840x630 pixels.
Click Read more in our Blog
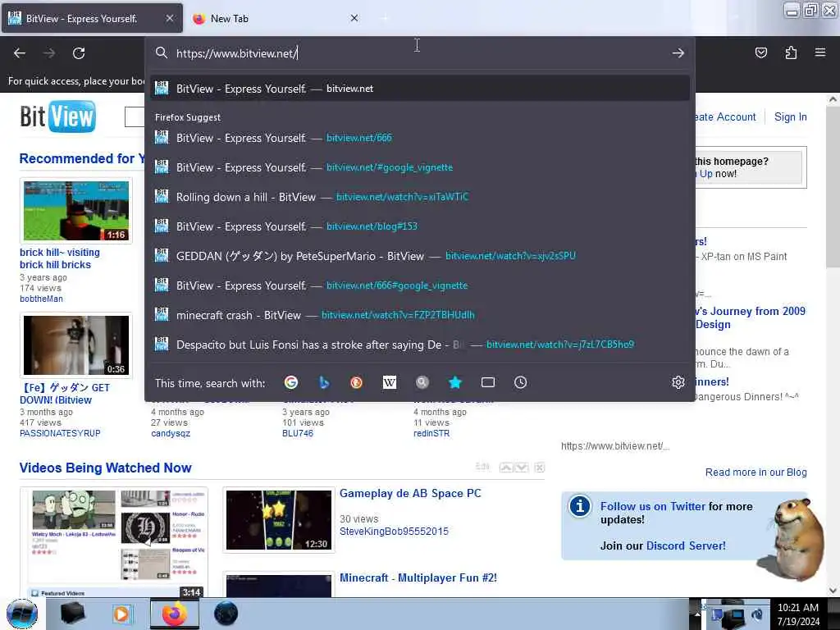pos(756,472)
